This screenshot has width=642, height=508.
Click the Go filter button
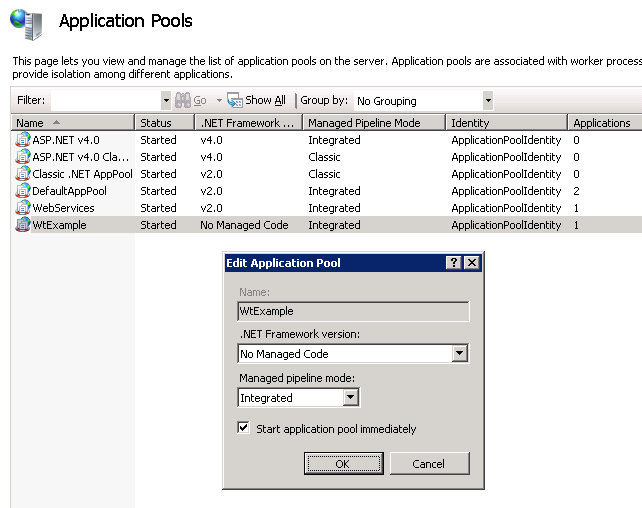pyautogui.click(x=192, y=101)
